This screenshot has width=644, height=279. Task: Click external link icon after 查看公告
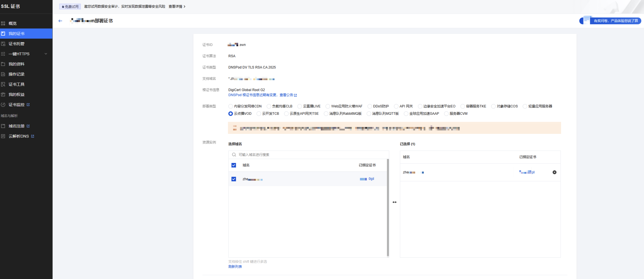tap(296, 95)
